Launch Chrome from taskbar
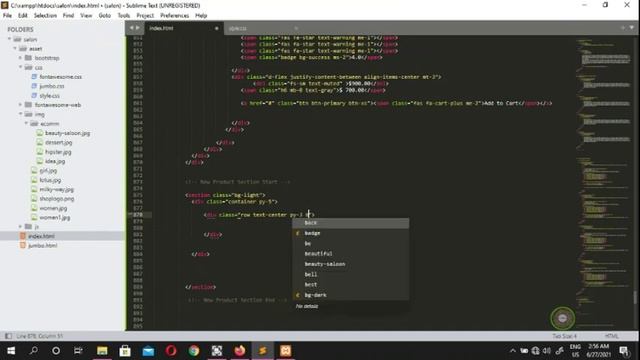This screenshot has width=640, height=360. pos(194,351)
